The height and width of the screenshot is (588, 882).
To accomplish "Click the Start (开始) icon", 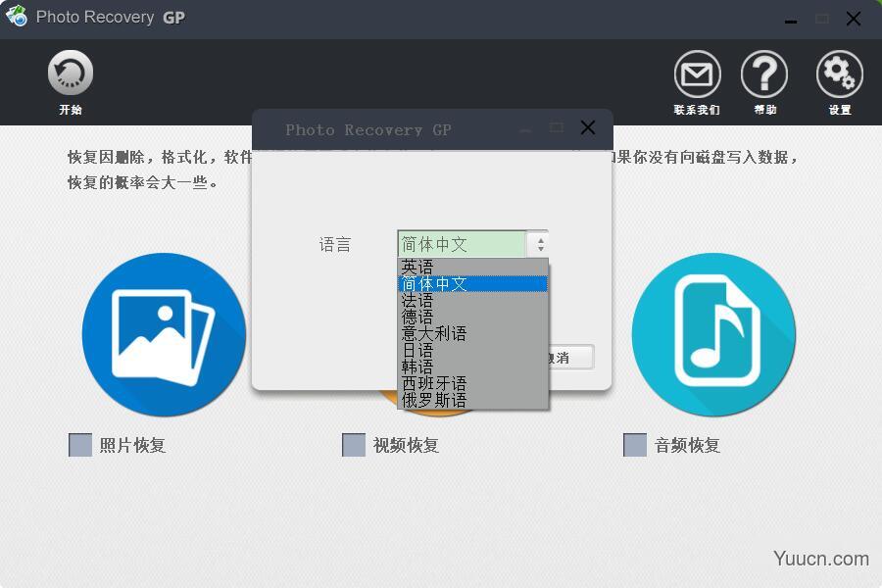I will (71, 73).
